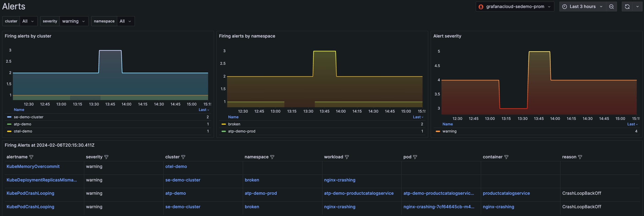Image resolution: width=644 pixels, height=216 pixels.
Task: Open the grafanacloud-sedemo-prom datasource selector
Action: tap(515, 7)
